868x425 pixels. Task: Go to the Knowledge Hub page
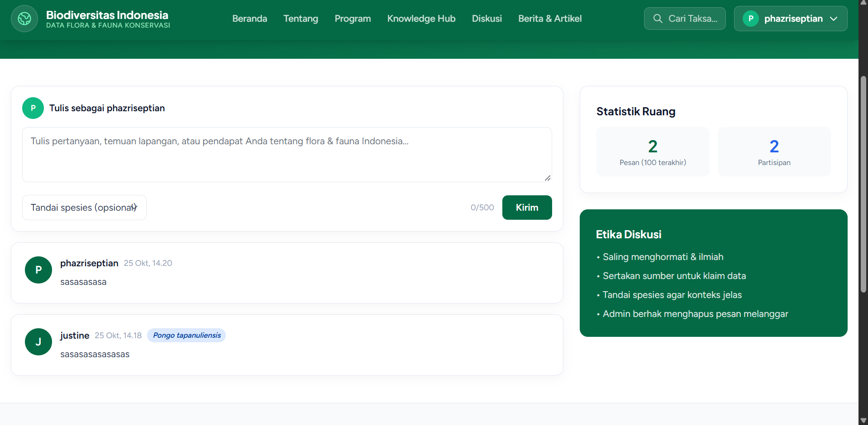[421, 19]
